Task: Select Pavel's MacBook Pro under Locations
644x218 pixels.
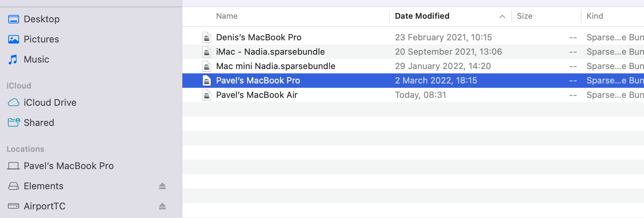Action: point(68,166)
